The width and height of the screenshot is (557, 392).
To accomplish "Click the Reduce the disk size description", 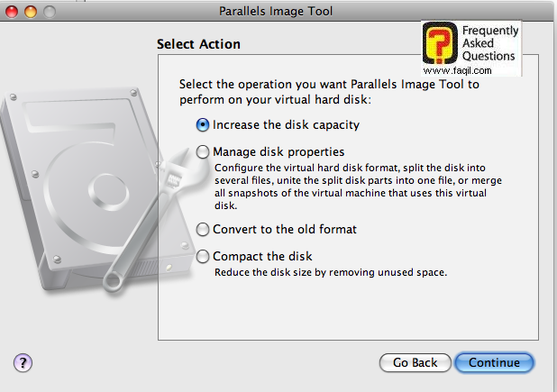I will (330, 271).
